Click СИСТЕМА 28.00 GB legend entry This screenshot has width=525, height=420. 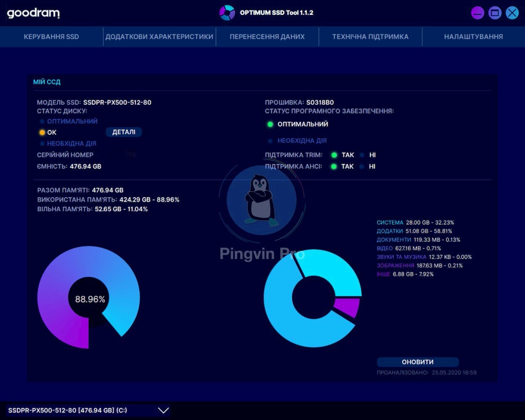click(x=415, y=223)
